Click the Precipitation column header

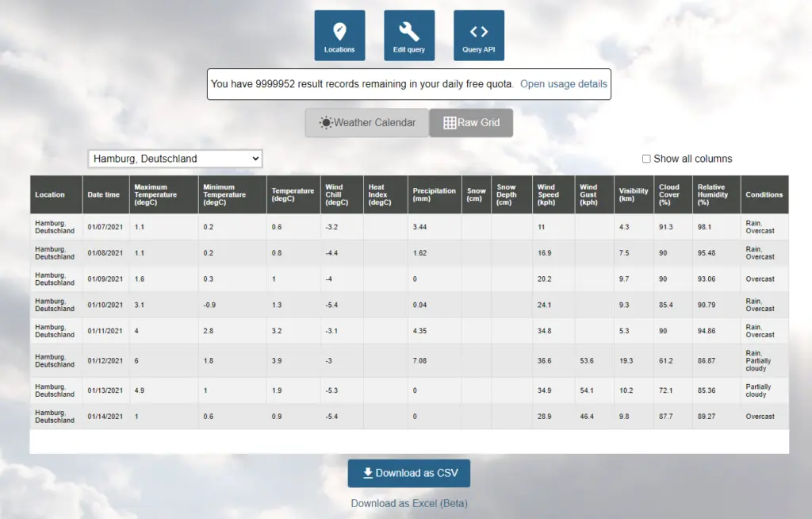tap(434, 194)
